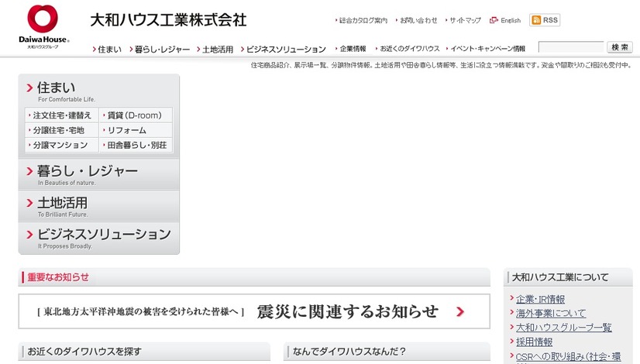Open CSRへの取り組み link
This screenshot has width=640, height=364.
(568, 357)
